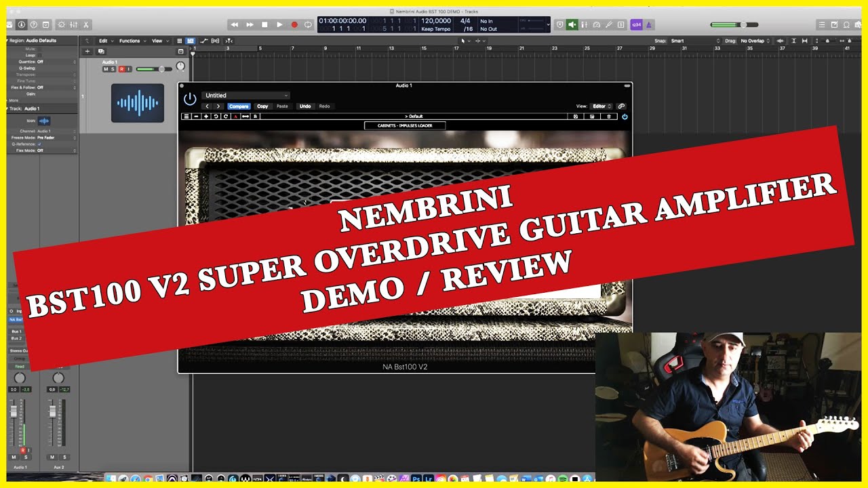The height and width of the screenshot is (488, 868).
Task: Open Snap Smart dropdown
Action: 695,41
